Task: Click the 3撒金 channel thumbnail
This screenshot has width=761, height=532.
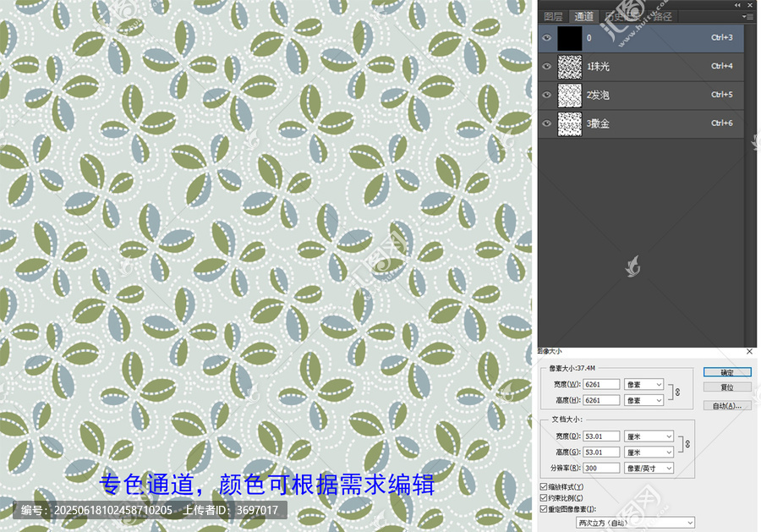Action: (570, 123)
